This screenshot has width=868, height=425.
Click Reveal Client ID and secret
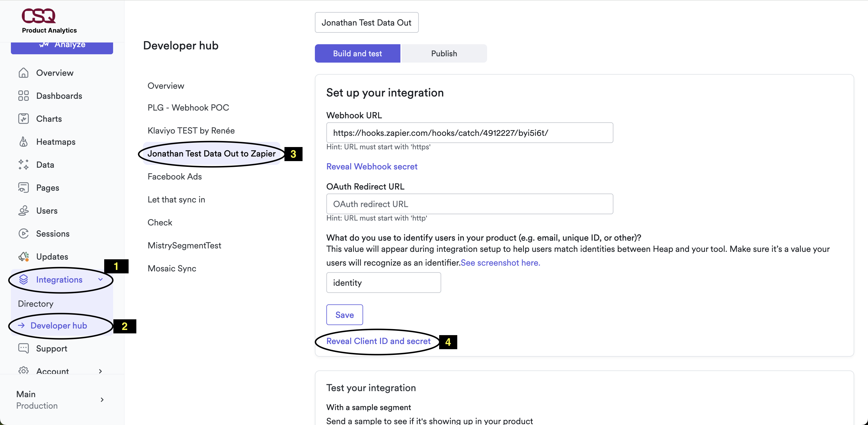click(378, 341)
